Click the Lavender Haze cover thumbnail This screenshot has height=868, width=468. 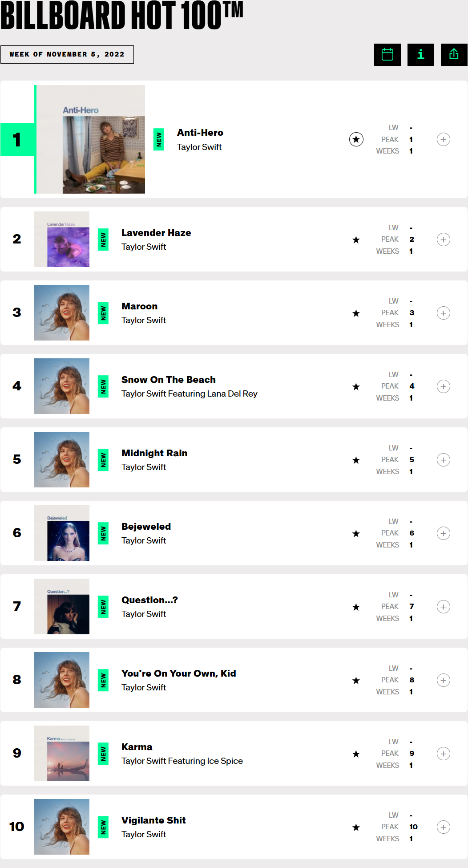coord(62,239)
